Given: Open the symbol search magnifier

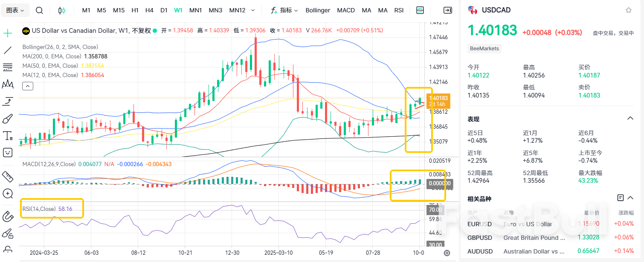Looking at the screenshot, I should click(39, 10).
